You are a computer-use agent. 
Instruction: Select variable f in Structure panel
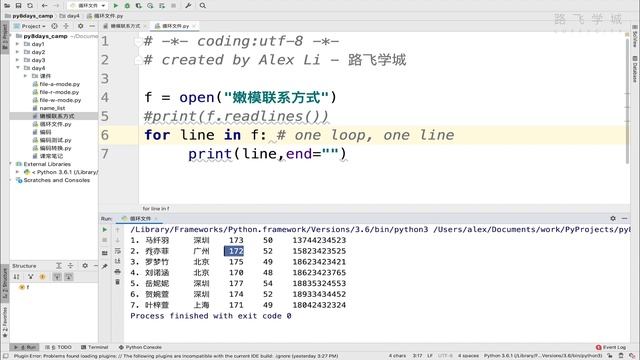[x=24, y=287]
